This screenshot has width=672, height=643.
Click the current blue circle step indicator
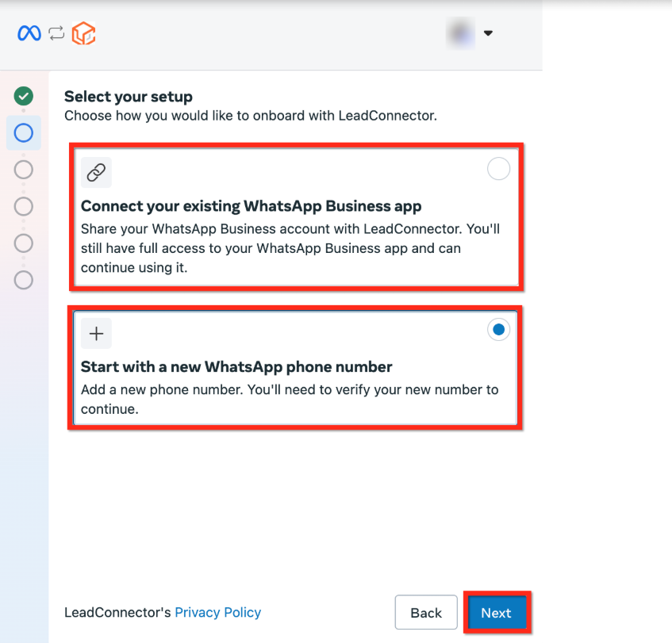click(x=24, y=132)
